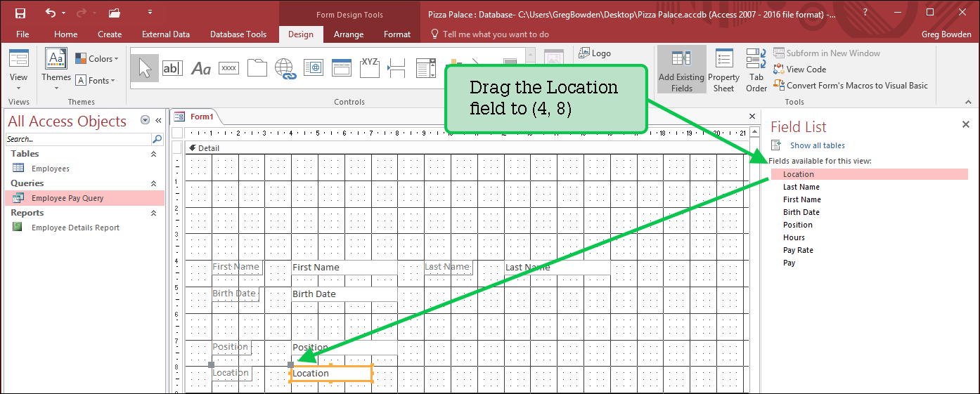Switch to the Arrange tab
The width and height of the screenshot is (980, 394).
pyautogui.click(x=349, y=34)
